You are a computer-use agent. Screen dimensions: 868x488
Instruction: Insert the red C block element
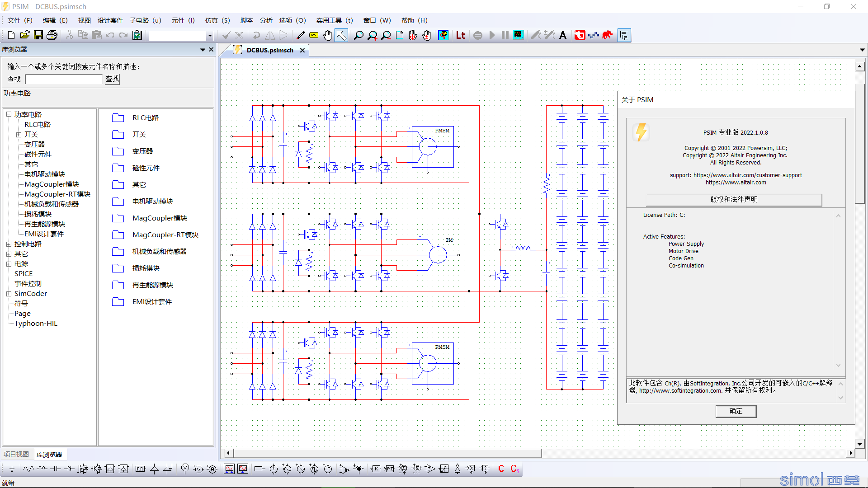(501, 469)
